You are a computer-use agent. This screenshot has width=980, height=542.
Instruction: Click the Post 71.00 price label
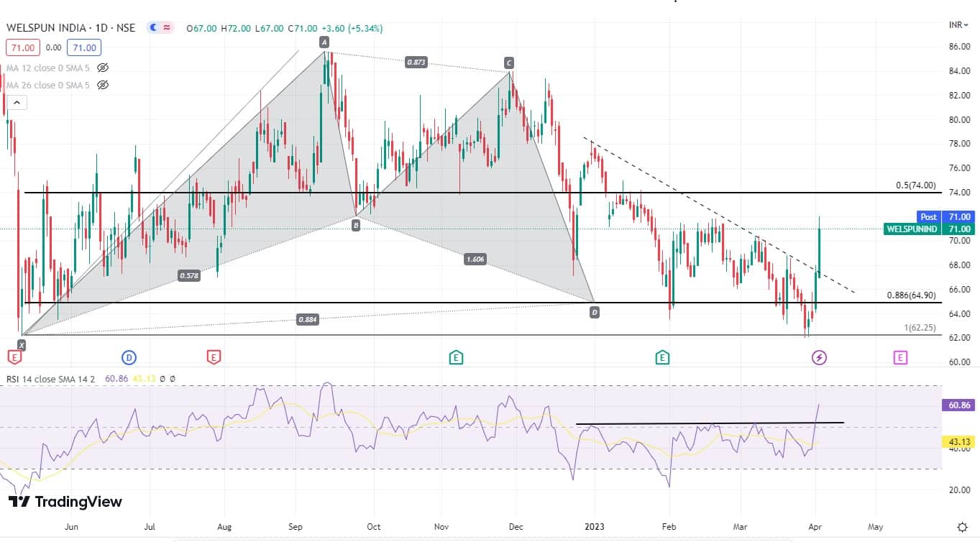tap(945, 216)
